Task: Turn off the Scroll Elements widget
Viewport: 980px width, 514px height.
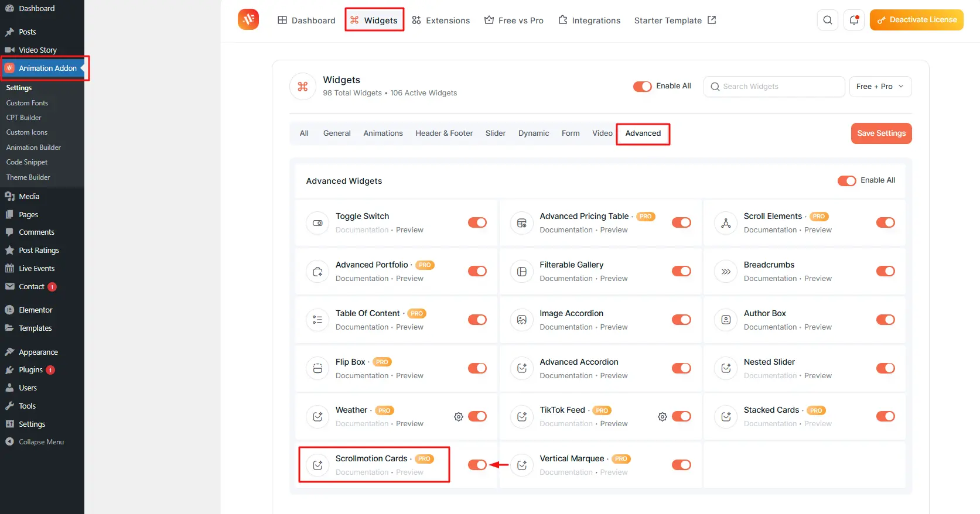Action: 886,222
